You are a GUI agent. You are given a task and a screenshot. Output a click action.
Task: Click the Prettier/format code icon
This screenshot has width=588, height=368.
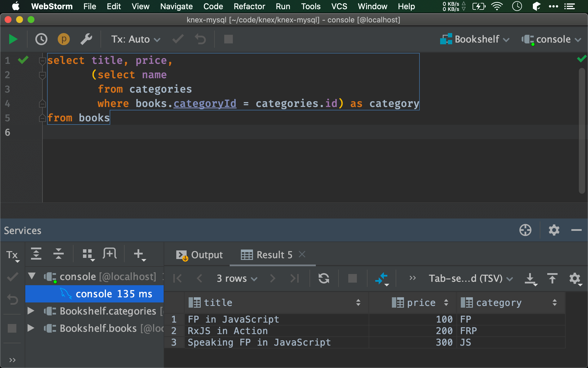pos(63,39)
